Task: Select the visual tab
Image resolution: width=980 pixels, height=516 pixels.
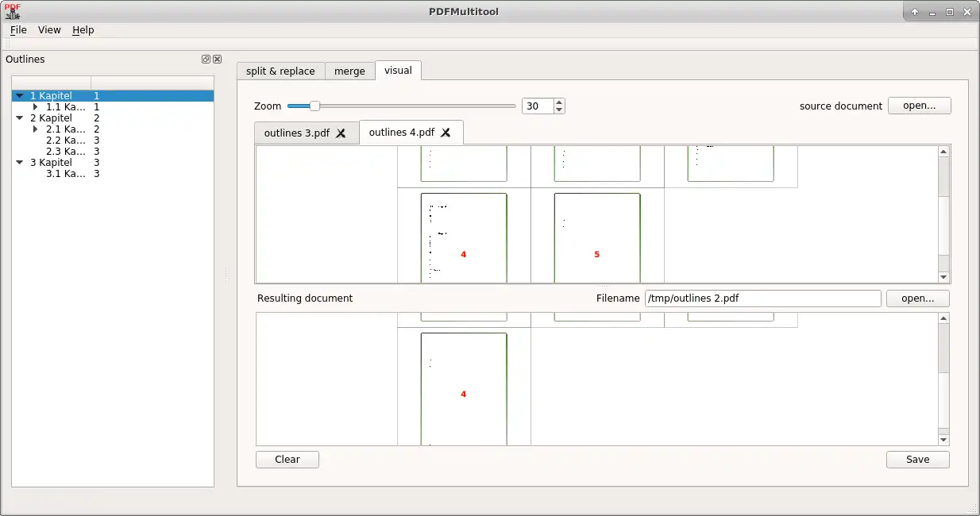Action: (398, 70)
